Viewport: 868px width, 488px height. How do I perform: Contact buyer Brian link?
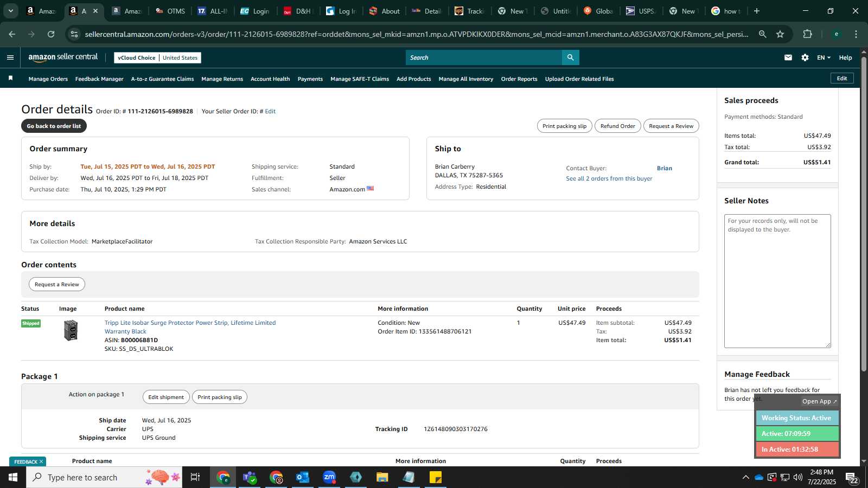[664, 168]
